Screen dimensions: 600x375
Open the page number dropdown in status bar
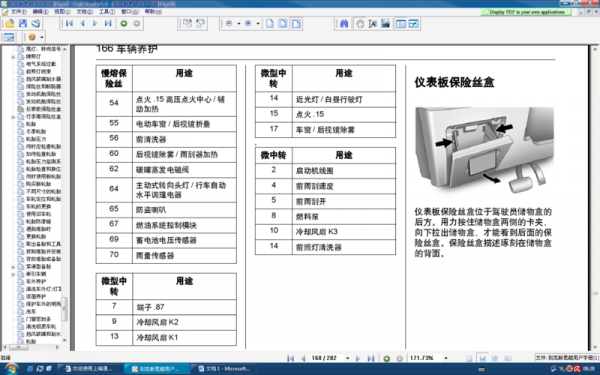(x=347, y=358)
